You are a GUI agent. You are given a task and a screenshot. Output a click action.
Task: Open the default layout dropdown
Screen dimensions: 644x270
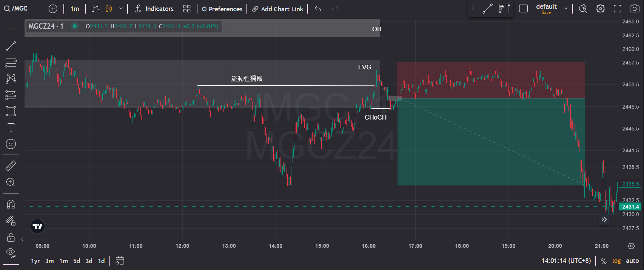(565, 9)
